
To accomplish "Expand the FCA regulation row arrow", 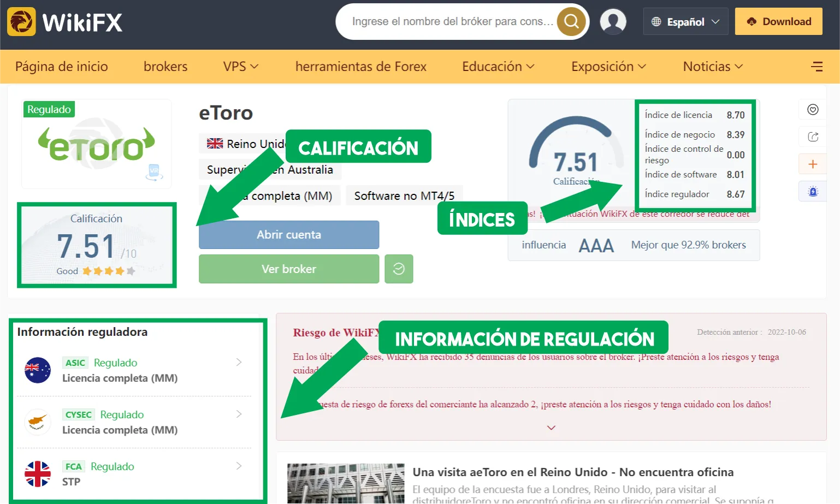I will tap(239, 466).
